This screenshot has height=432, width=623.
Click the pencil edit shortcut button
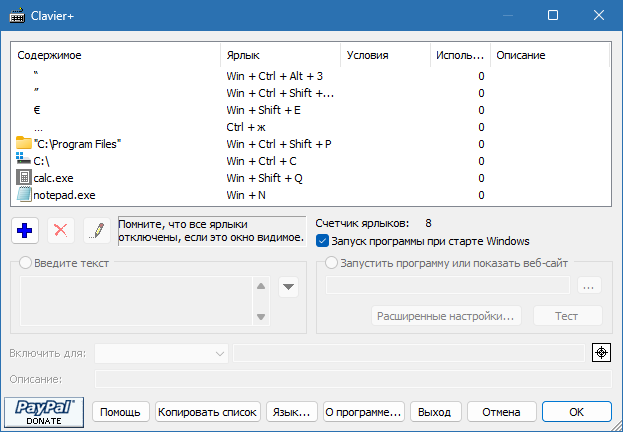click(97, 230)
